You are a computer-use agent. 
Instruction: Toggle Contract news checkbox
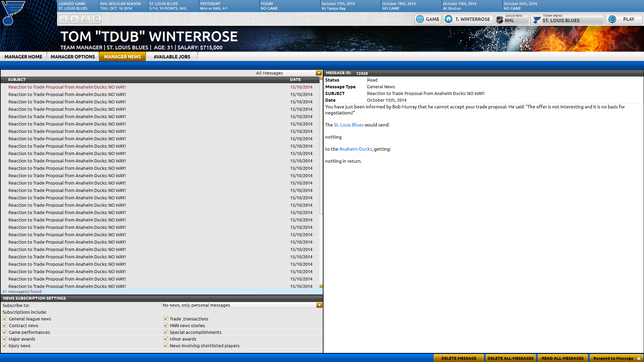5,325
